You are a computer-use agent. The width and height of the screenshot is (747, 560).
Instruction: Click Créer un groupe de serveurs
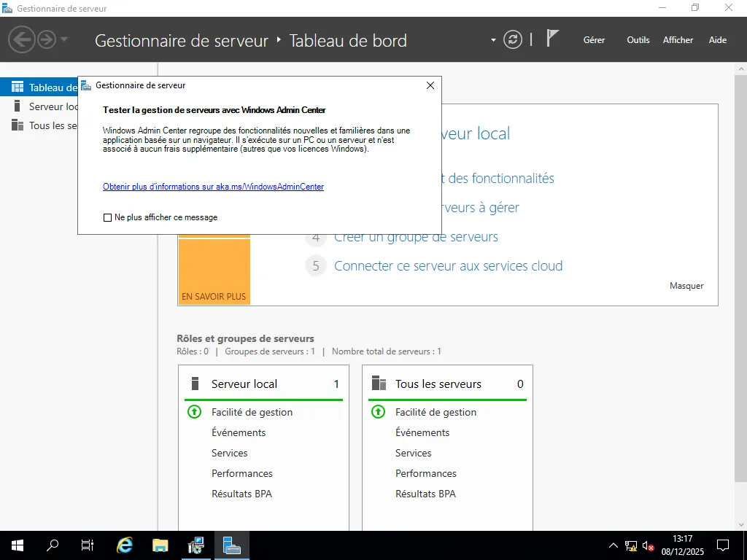(416, 237)
